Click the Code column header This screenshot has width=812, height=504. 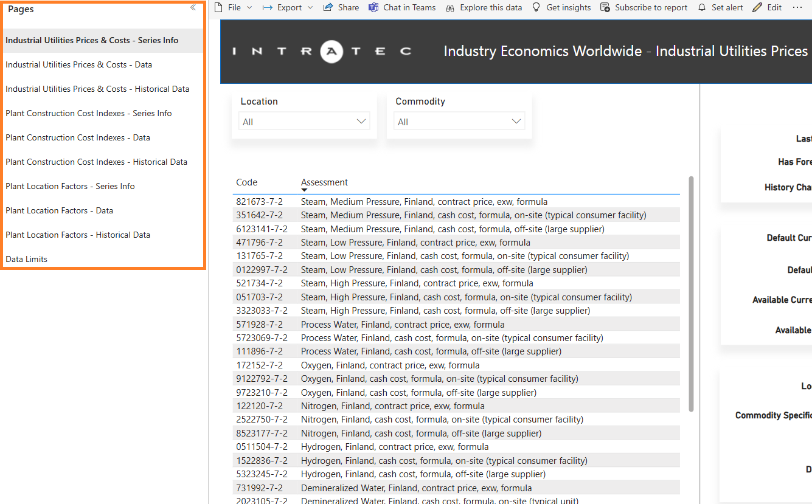(247, 182)
